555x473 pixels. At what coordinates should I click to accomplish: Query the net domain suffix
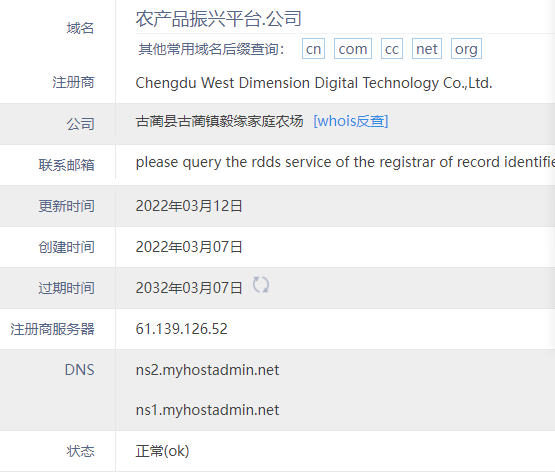coord(427,49)
